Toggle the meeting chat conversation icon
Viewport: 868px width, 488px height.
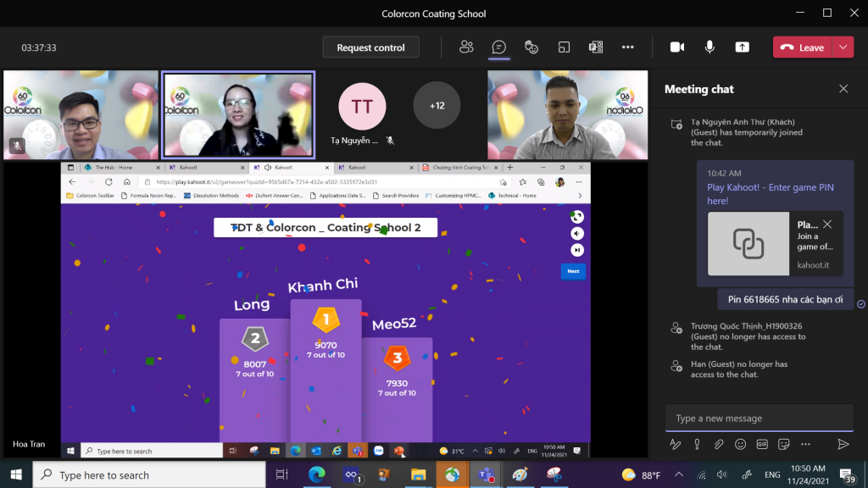coord(498,47)
